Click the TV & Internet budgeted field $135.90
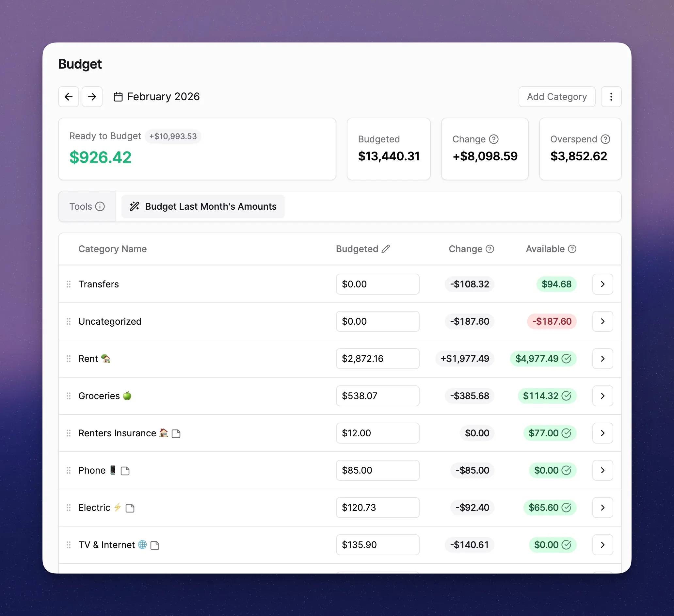Image resolution: width=674 pixels, height=616 pixels. (x=377, y=545)
